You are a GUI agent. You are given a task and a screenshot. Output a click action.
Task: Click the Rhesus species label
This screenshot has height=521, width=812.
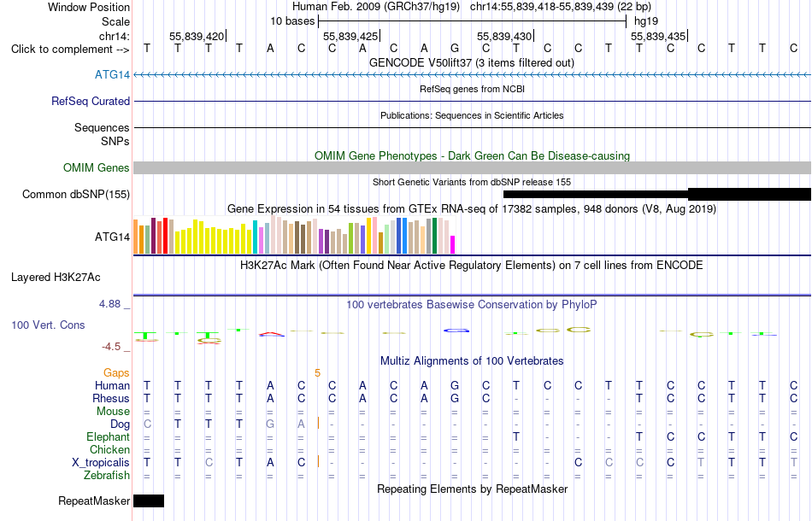tap(111, 399)
